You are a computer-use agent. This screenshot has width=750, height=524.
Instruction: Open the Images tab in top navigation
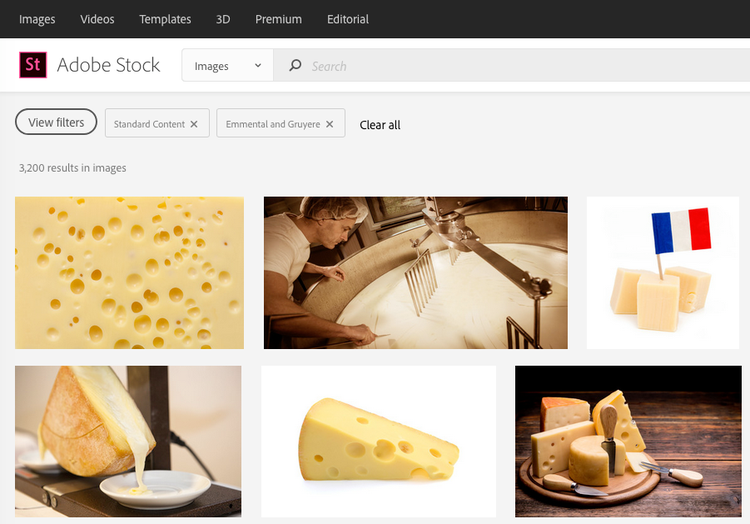click(x=37, y=19)
